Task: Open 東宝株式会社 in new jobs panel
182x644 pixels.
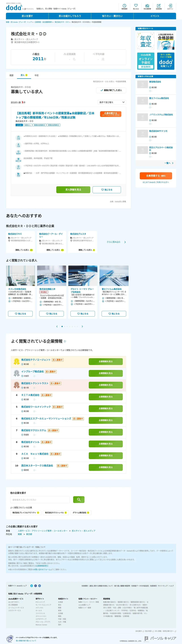Action: tap(155, 82)
